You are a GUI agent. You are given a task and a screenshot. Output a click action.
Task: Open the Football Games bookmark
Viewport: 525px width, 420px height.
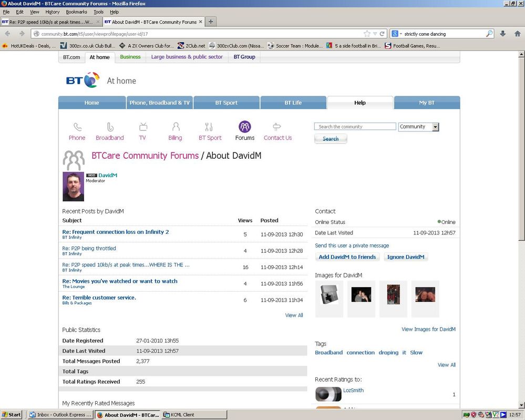(x=413, y=46)
